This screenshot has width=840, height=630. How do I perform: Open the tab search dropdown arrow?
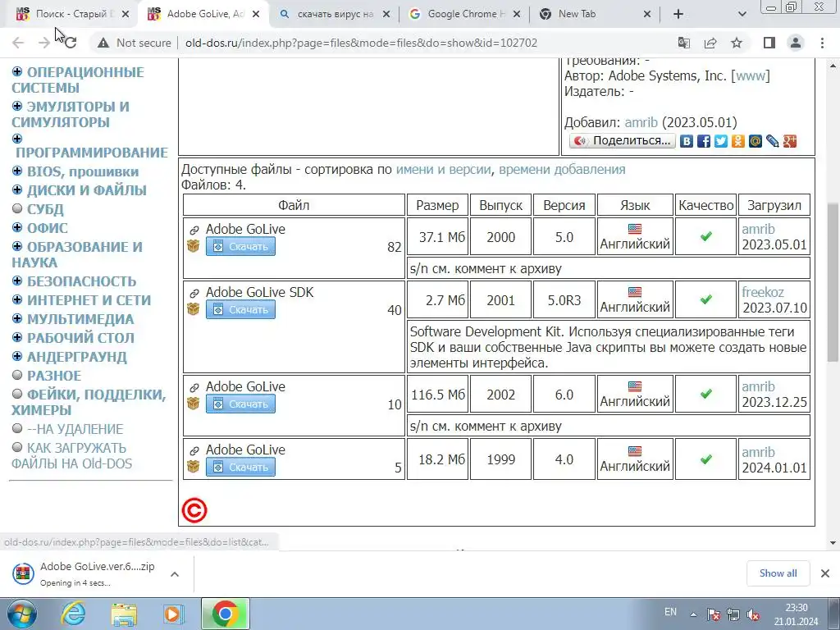(742, 14)
